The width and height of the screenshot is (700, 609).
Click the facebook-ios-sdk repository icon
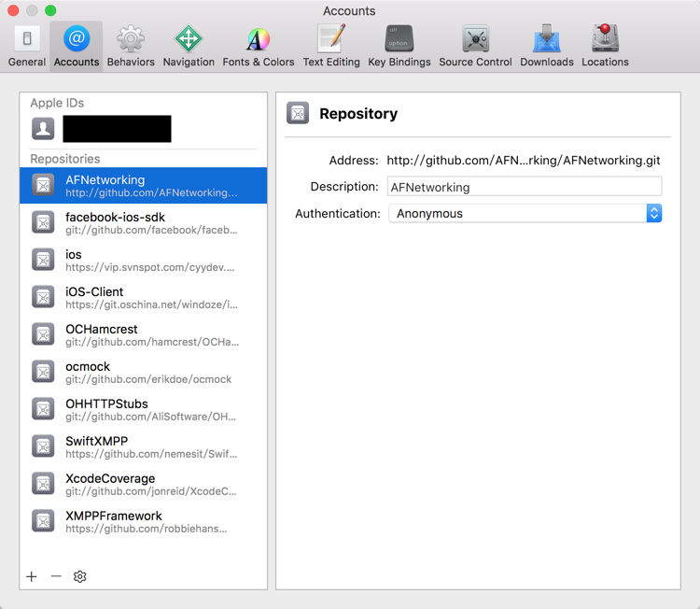click(43, 222)
